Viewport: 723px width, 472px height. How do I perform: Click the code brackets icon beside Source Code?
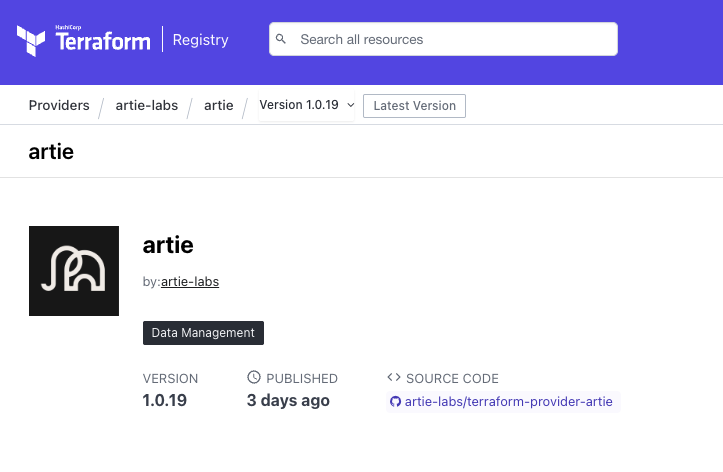[393, 378]
